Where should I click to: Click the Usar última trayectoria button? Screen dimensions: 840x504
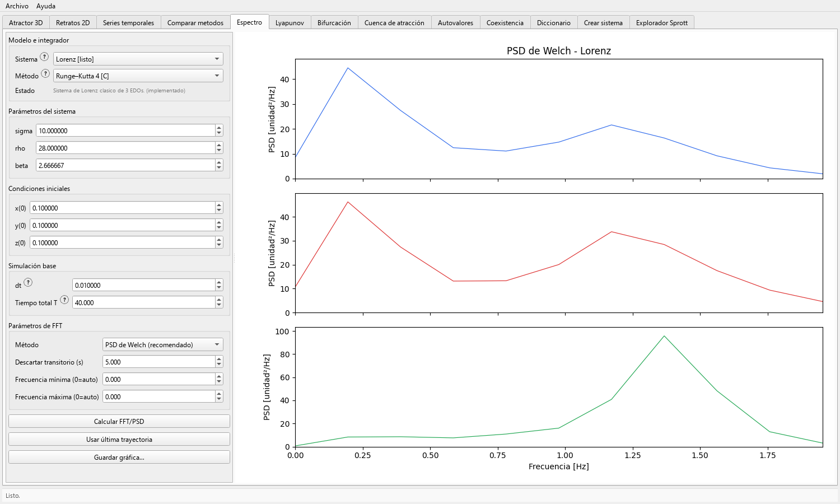(119, 439)
